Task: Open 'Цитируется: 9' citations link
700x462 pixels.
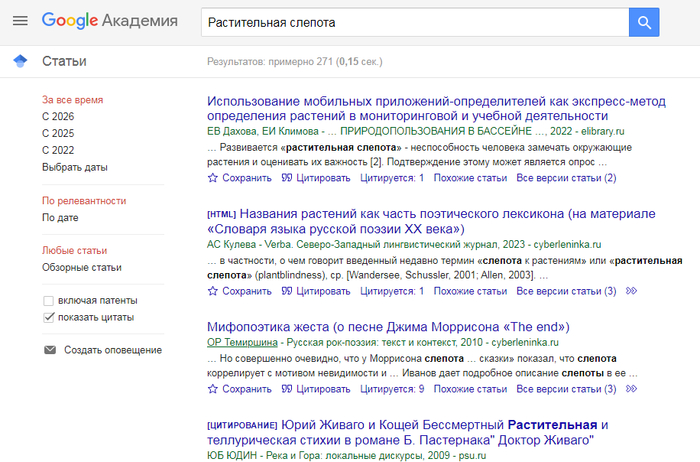Action: [x=391, y=389]
